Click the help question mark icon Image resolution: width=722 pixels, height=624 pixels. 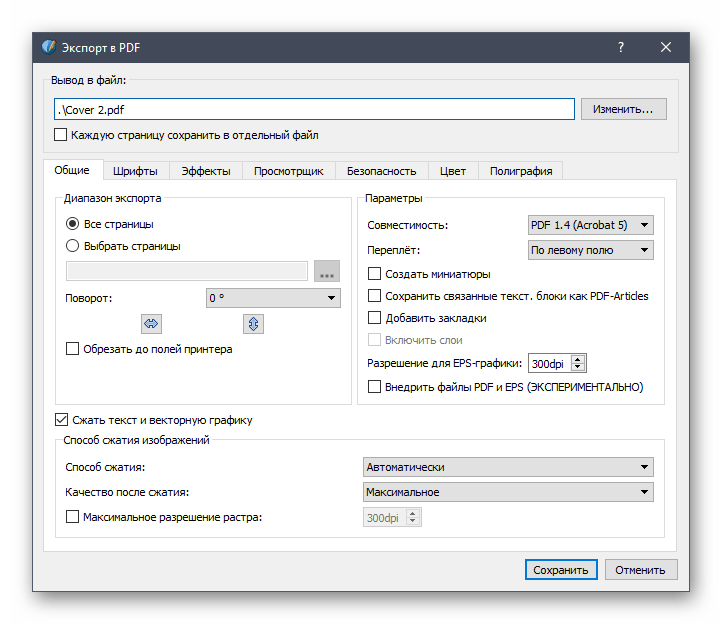(x=621, y=47)
